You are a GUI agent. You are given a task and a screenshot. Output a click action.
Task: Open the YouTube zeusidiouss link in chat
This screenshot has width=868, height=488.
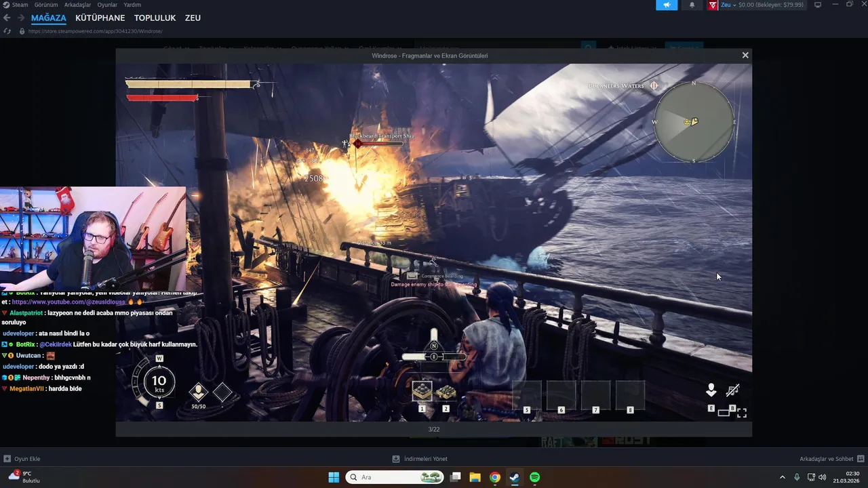(68, 302)
